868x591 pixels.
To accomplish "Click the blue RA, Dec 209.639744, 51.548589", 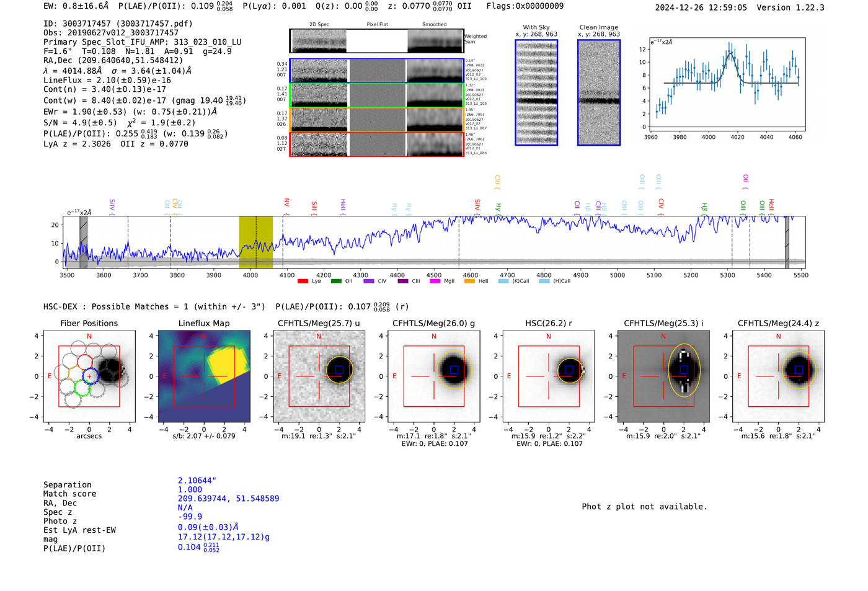I will point(228,498).
